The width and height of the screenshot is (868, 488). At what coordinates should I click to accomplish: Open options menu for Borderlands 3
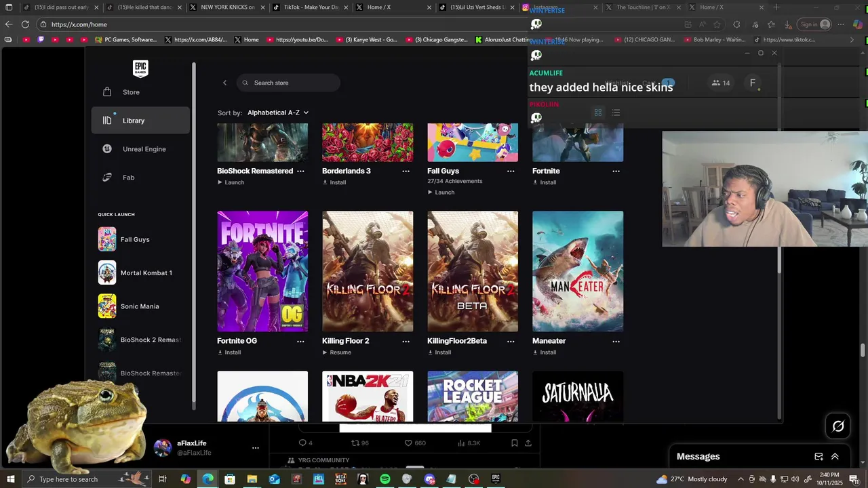406,171
